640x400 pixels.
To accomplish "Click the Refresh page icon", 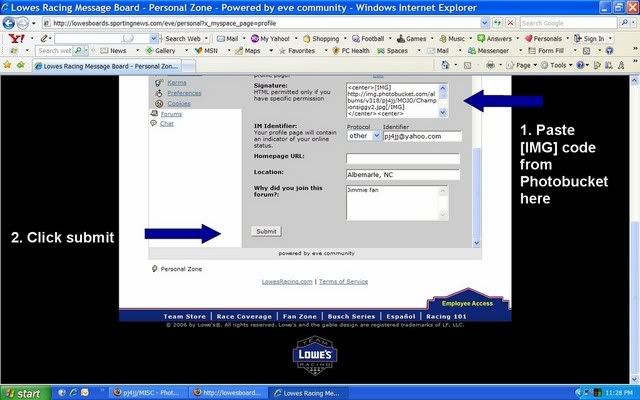I will point(497,23).
